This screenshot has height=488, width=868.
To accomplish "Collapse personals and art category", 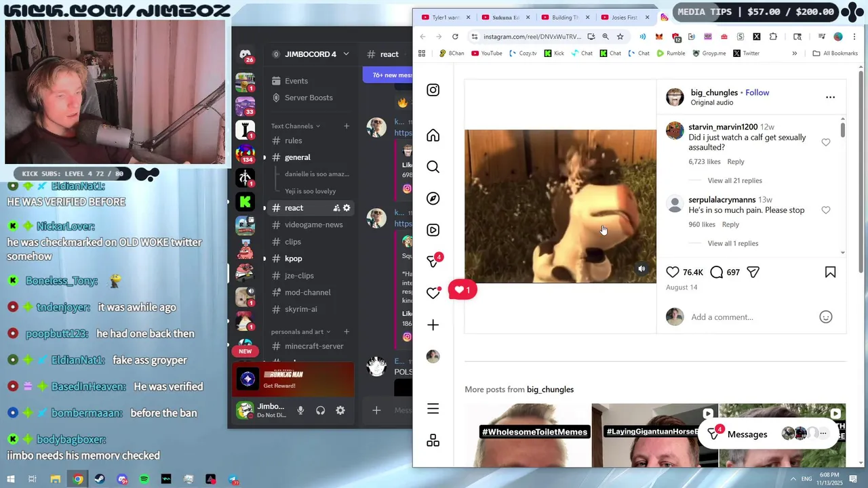I will pyautogui.click(x=300, y=331).
